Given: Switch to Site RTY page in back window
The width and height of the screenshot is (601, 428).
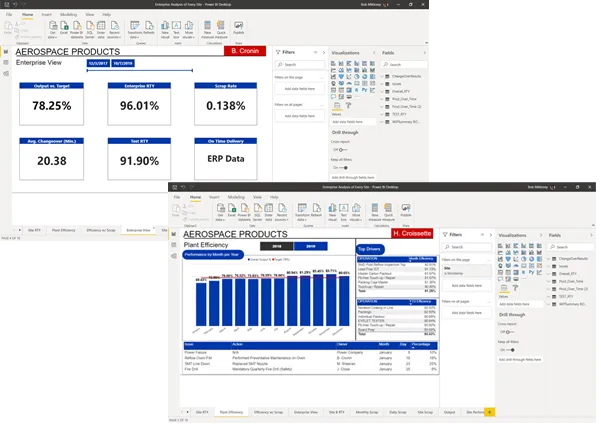Looking at the screenshot, I should click(x=34, y=230).
